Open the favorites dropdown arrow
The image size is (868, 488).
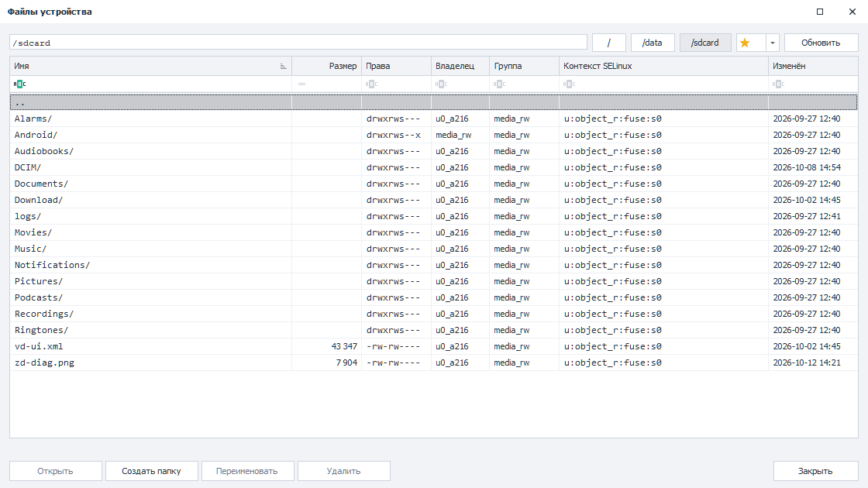[773, 43]
